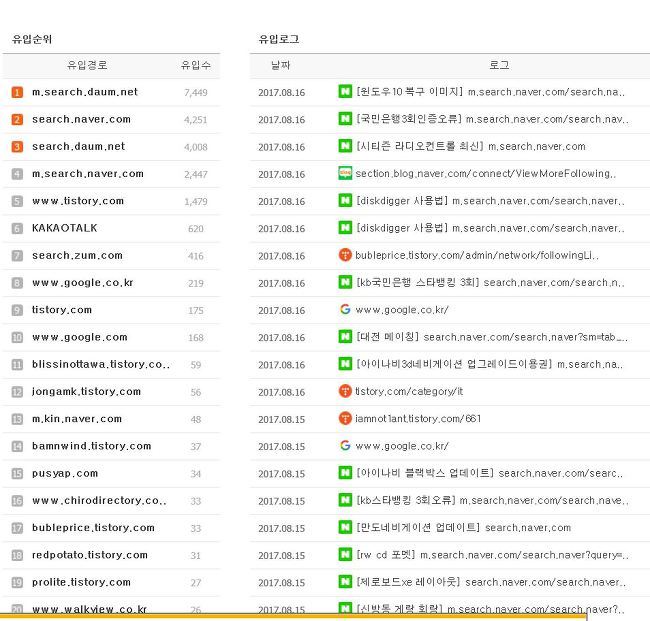Click Naver icon for kb스타뱅킹 3회오류 log
Image resolution: width=650 pixels, height=621 pixels.
[x=345, y=500]
